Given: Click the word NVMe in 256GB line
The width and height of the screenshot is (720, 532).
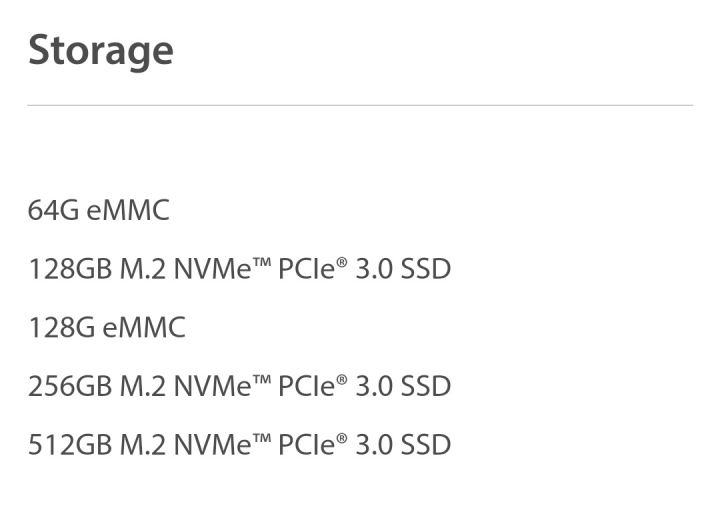Looking at the screenshot, I should [x=213, y=386].
